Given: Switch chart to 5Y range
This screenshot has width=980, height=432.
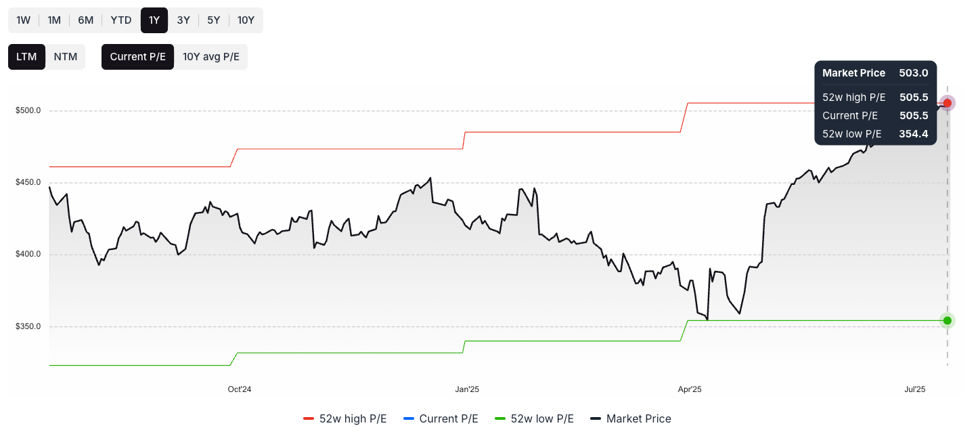Looking at the screenshot, I should (214, 20).
